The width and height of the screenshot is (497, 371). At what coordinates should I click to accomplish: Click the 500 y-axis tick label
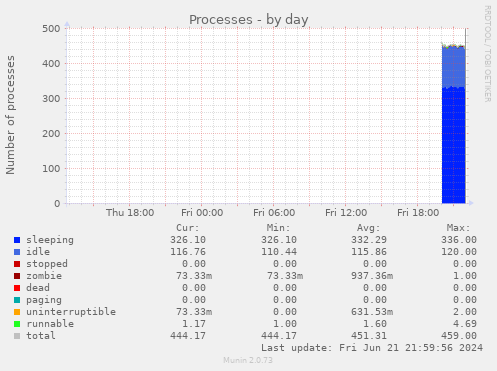51,29
